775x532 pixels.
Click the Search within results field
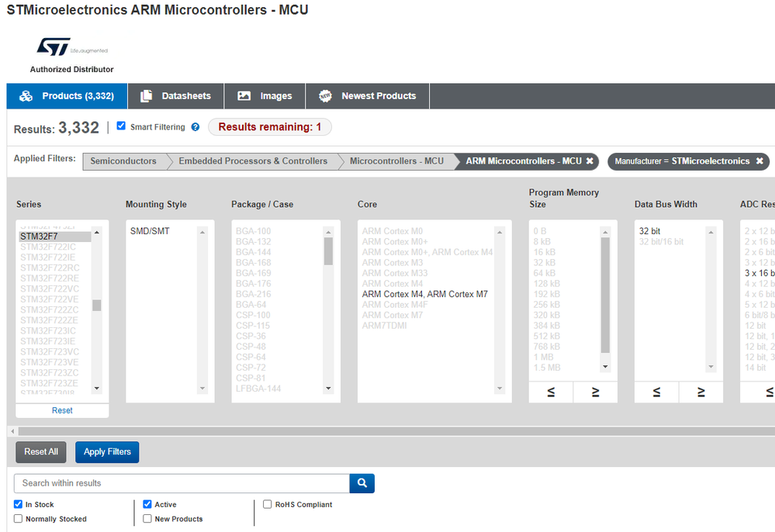pyautogui.click(x=182, y=483)
